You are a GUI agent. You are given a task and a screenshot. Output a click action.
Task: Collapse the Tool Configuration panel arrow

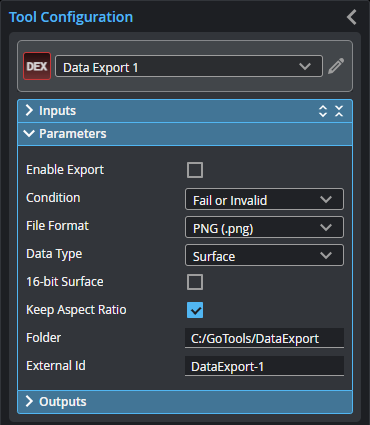[352, 17]
